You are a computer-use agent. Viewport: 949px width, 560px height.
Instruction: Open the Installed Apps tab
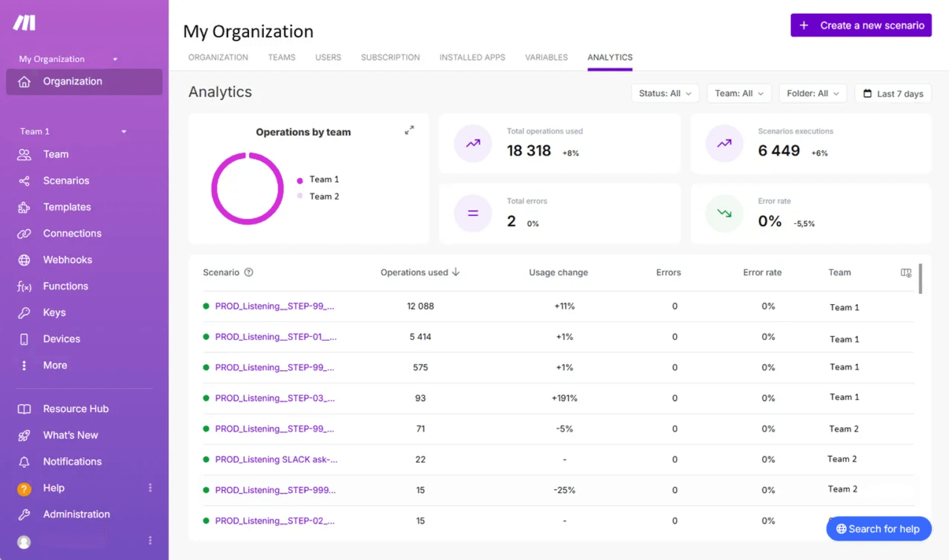pyautogui.click(x=472, y=57)
